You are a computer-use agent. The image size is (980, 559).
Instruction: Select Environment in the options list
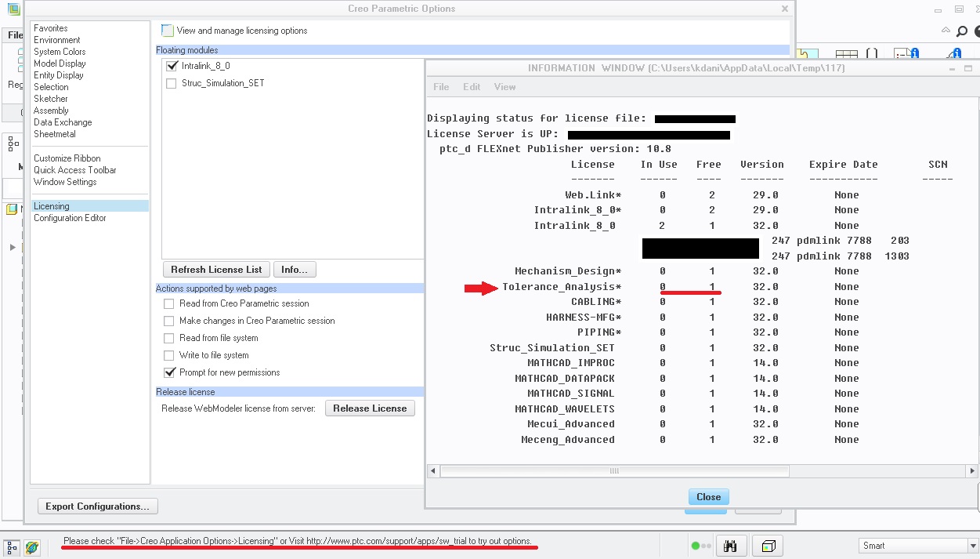coord(57,40)
